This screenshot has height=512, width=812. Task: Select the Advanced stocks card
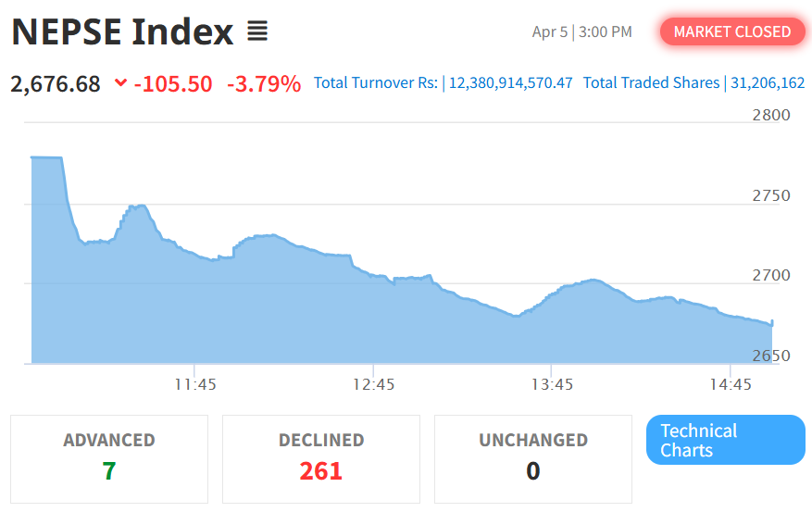[109, 458]
